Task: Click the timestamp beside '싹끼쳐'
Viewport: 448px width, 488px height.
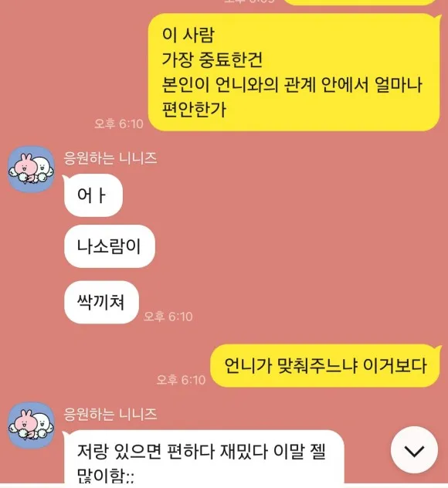Action: coord(168,317)
